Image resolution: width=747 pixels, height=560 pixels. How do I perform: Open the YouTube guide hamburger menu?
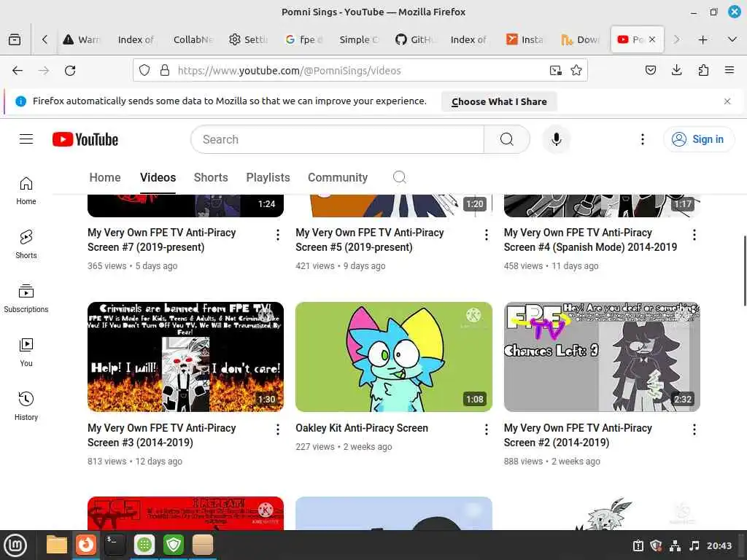(x=26, y=139)
